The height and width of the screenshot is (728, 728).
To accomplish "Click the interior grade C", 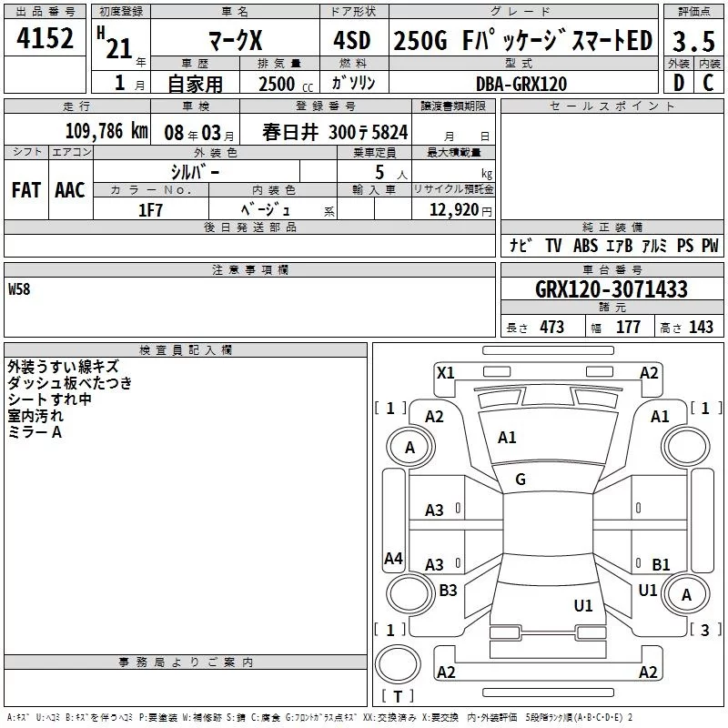I will [708, 83].
